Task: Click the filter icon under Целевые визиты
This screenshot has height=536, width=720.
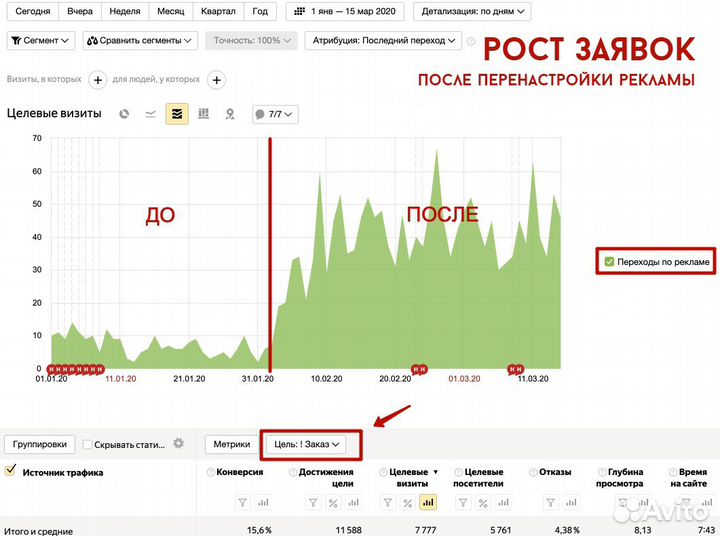Action: click(x=388, y=503)
